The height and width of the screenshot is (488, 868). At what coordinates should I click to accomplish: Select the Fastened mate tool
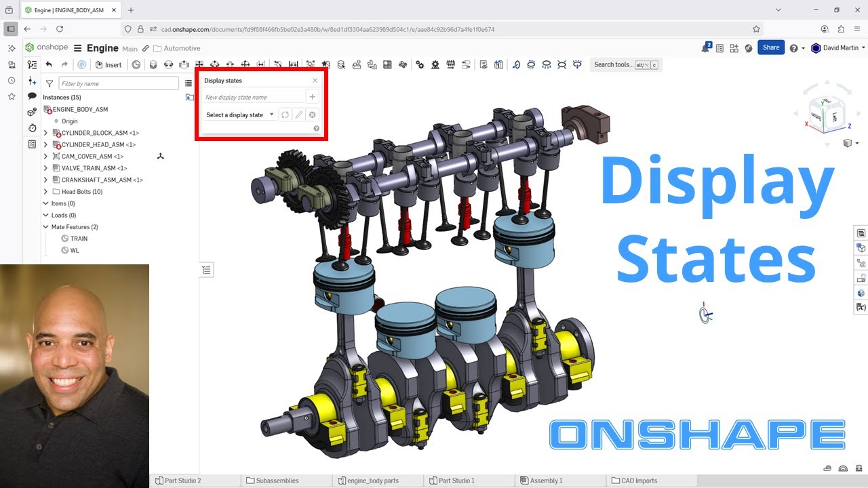(153, 64)
